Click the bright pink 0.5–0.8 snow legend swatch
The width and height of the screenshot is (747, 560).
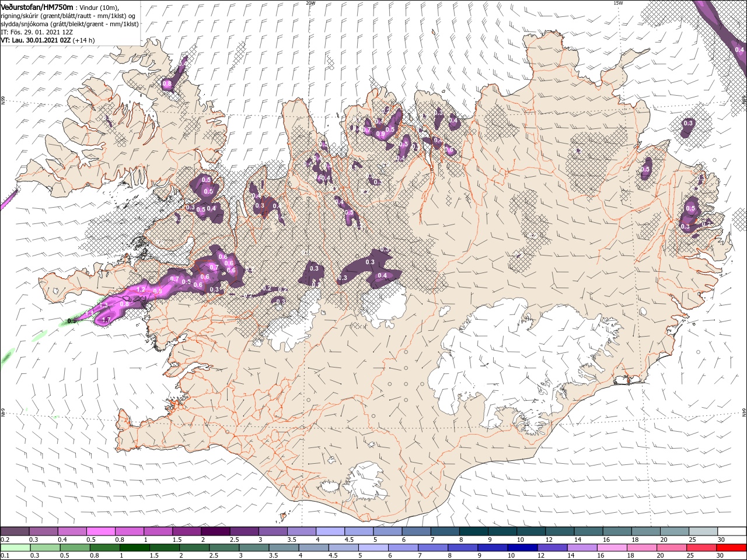[100, 531]
